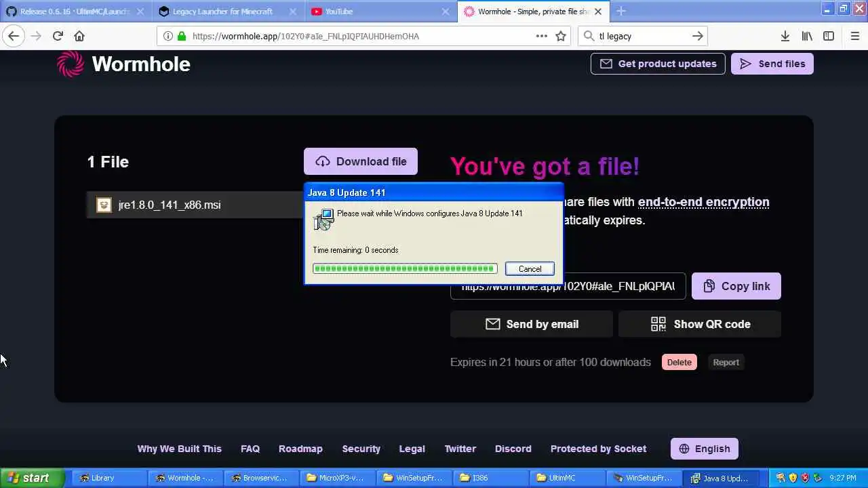
Task: Open the browser downloads panel
Action: coord(785,36)
